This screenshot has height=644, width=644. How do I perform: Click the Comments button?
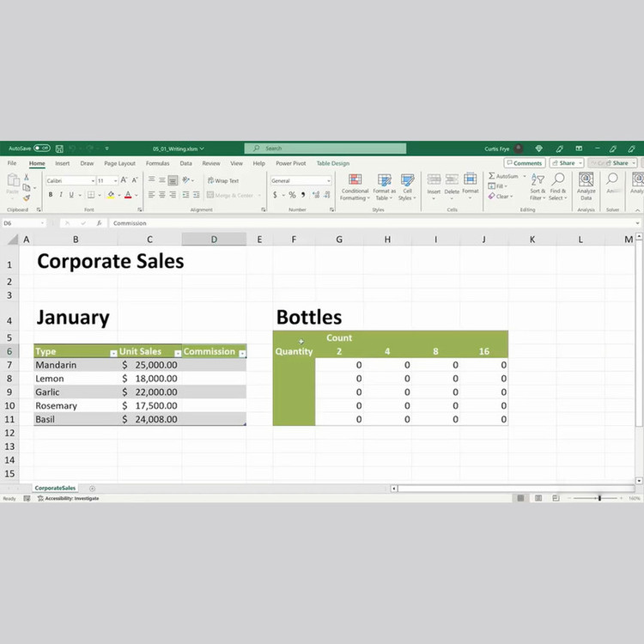pos(524,163)
